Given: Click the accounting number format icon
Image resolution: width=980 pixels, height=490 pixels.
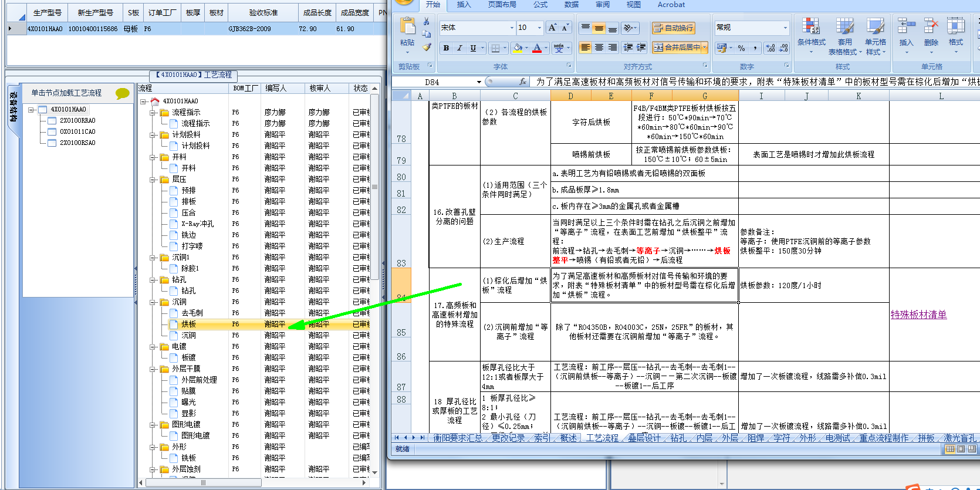Looking at the screenshot, I should 722,48.
